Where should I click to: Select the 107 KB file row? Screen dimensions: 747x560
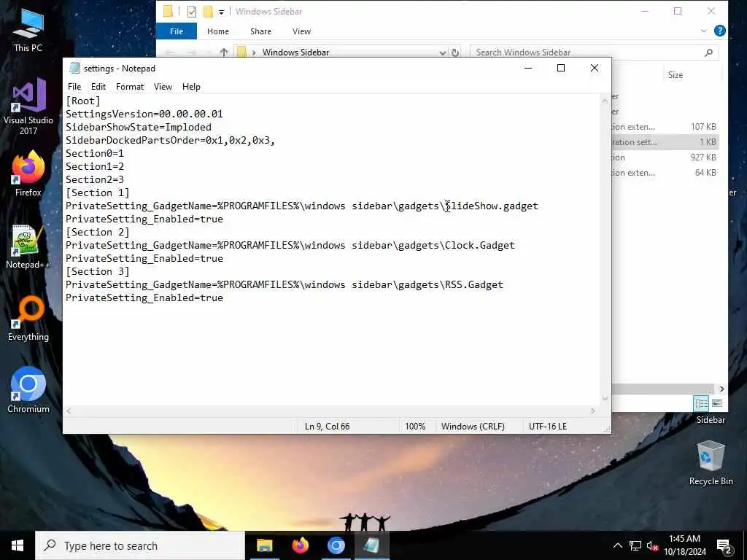pyautogui.click(x=665, y=127)
